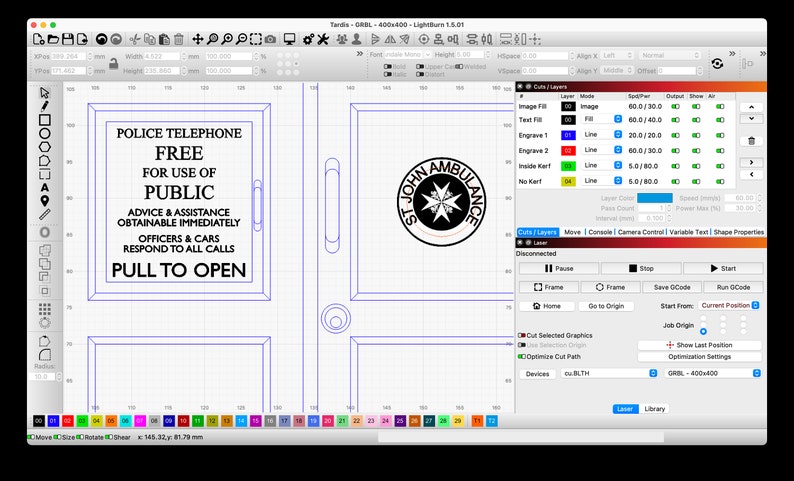The height and width of the screenshot is (481, 794).
Task: Select the Position marker pin tool
Action: (45, 201)
